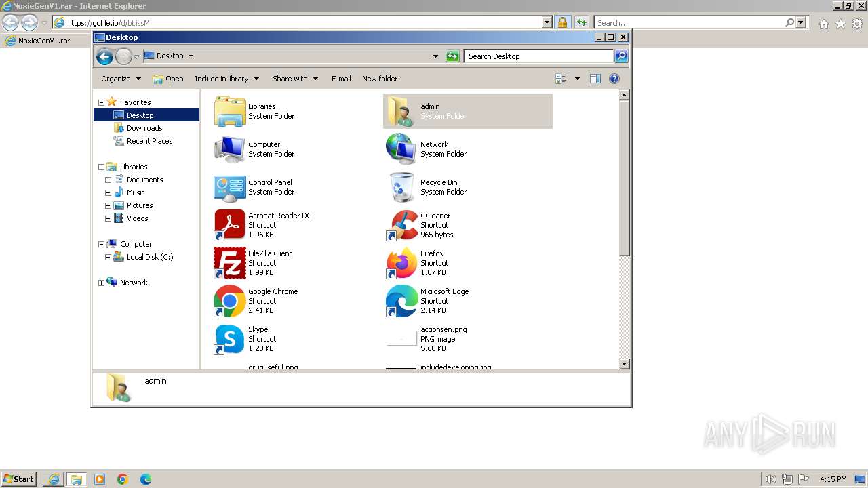The height and width of the screenshot is (488, 868).
Task: Collapse the Favorites tree group
Action: [x=102, y=102]
